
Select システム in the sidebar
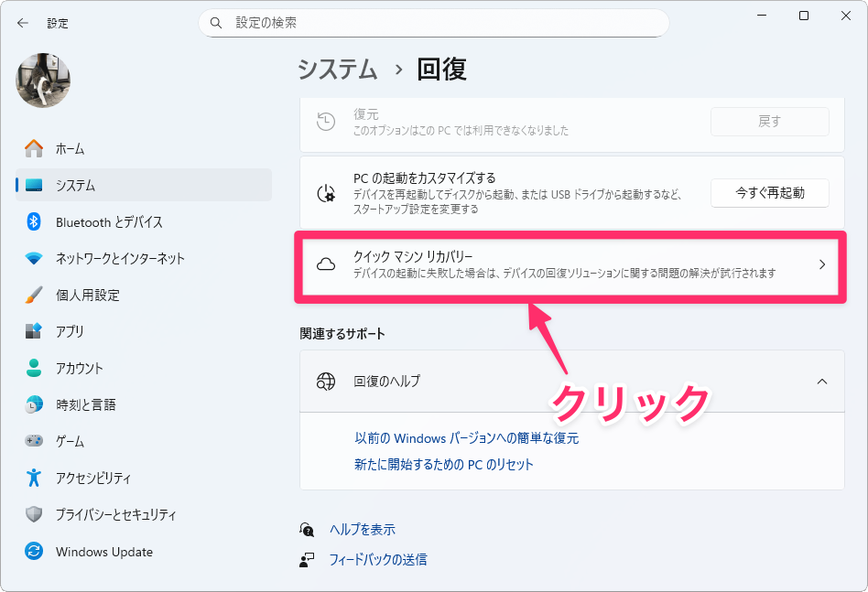[x=144, y=185]
